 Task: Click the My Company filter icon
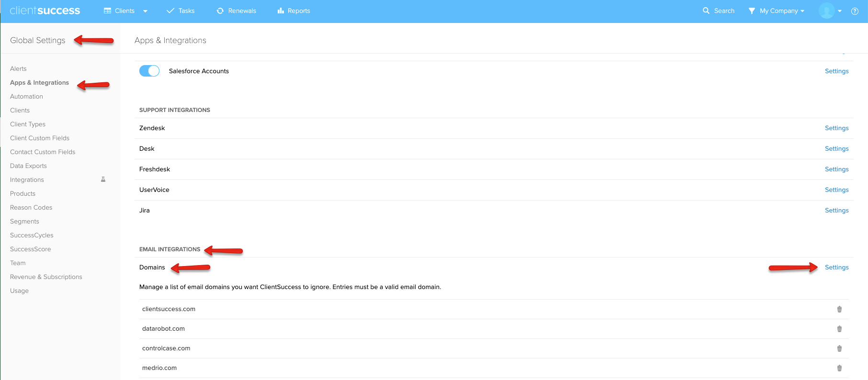752,11
